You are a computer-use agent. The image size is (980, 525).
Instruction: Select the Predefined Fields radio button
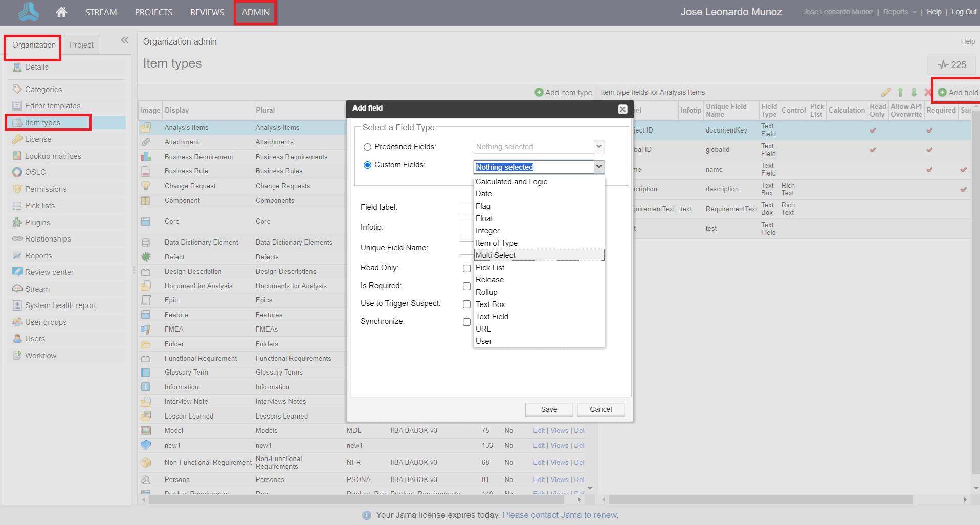point(367,147)
